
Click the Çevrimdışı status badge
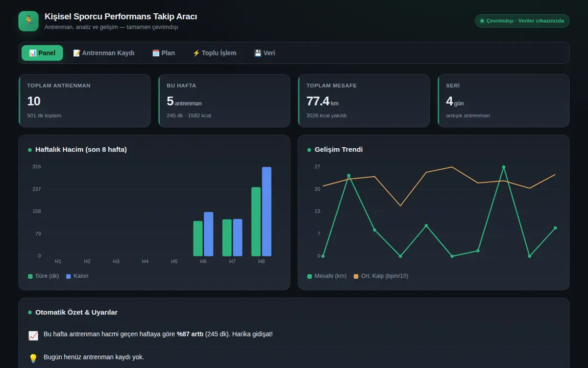point(522,21)
